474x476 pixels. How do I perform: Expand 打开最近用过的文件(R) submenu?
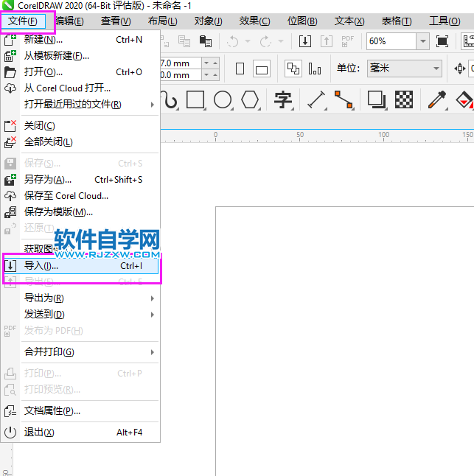point(81,105)
